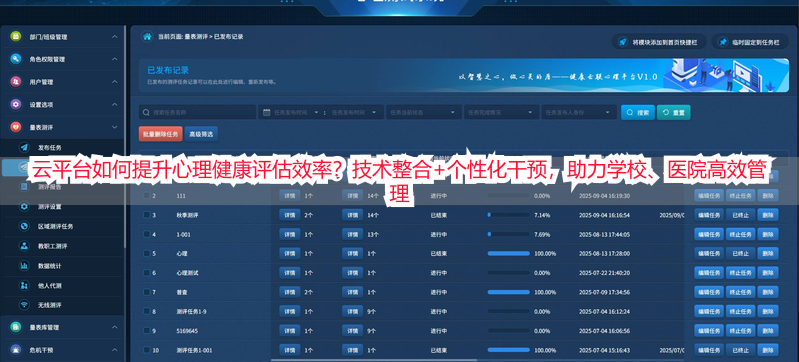The image size is (799, 362).
Task: Collapse 量表测评 using its chevron
Action: coord(115,127)
